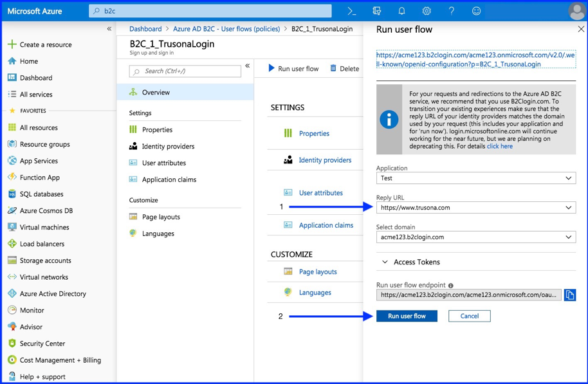Click the Advisor icon in sidebar
Screen dimensions: 588x384
[x=12, y=327]
